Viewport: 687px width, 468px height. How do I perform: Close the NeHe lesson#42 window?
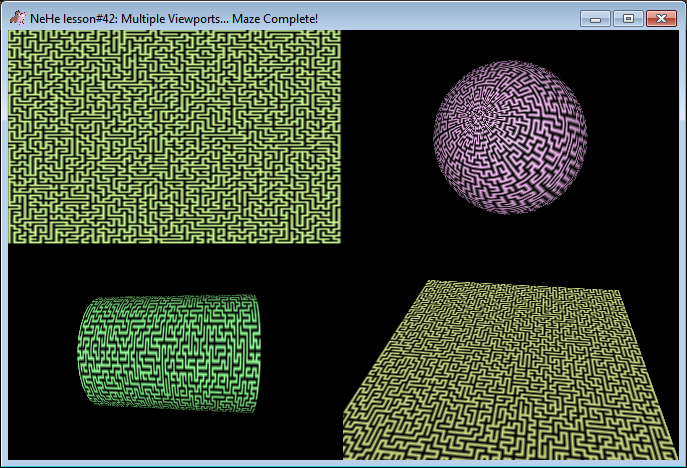point(660,18)
